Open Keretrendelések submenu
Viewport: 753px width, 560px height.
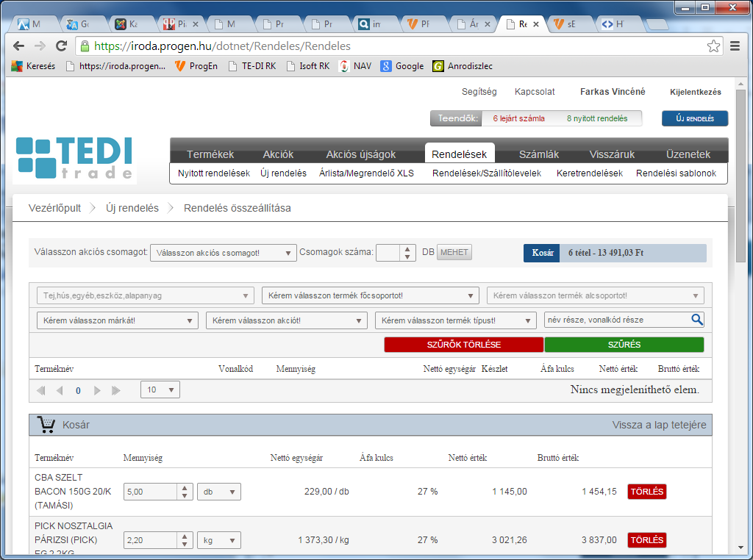(x=590, y=173)
